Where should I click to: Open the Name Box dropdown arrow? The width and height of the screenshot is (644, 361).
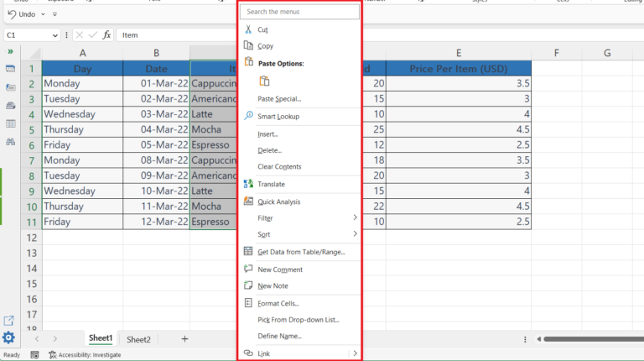point(55,35)
